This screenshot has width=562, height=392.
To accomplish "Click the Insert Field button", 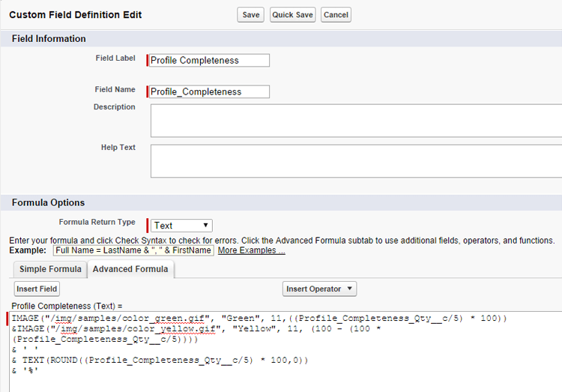I will click(37, 289).
